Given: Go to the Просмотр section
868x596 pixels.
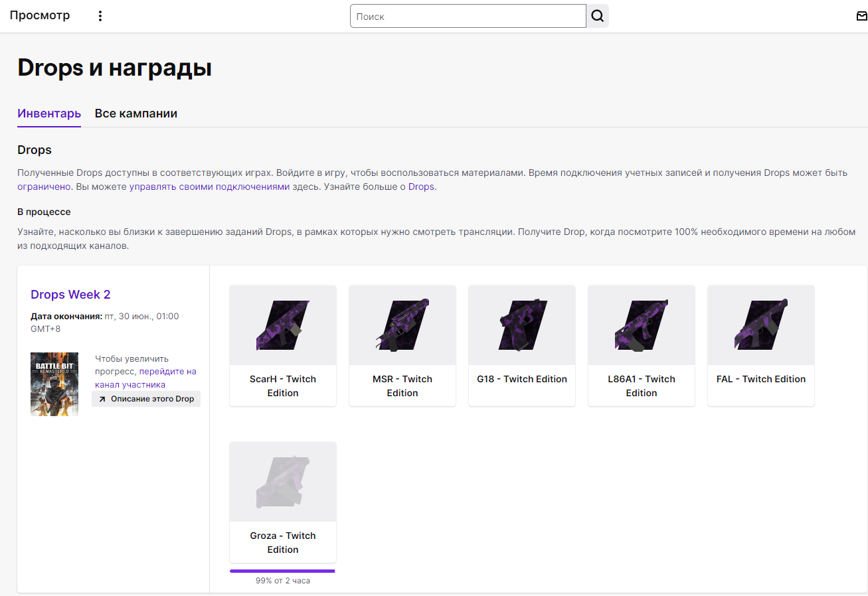Looking at the screenshot, I should (40, 15).
